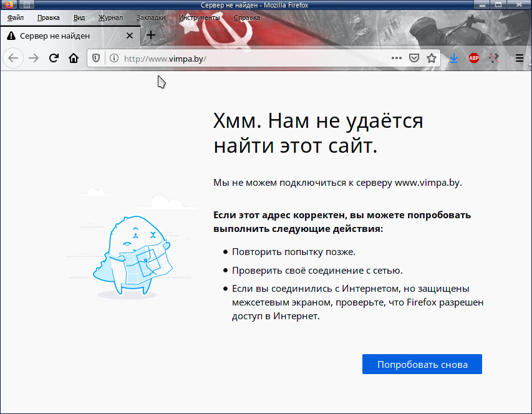Open a new tab with plus button
This screenshot has height=414, width=532.
pos(151,35)
